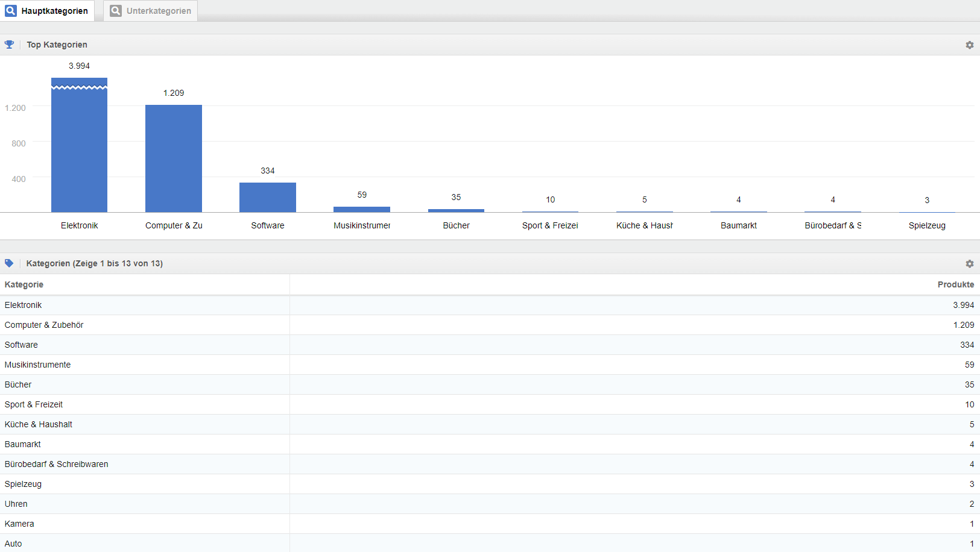Sort by the Produkte column header

pyautogui.click(x=955, y=284)
